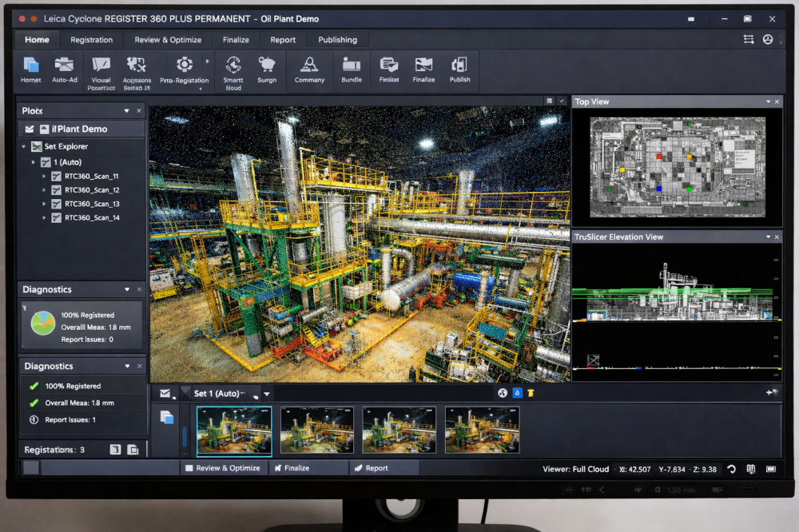The width and height of the screenshot is (799, 532).
Task: Click the red marker in Top View
Action: (x=658, y=157)
